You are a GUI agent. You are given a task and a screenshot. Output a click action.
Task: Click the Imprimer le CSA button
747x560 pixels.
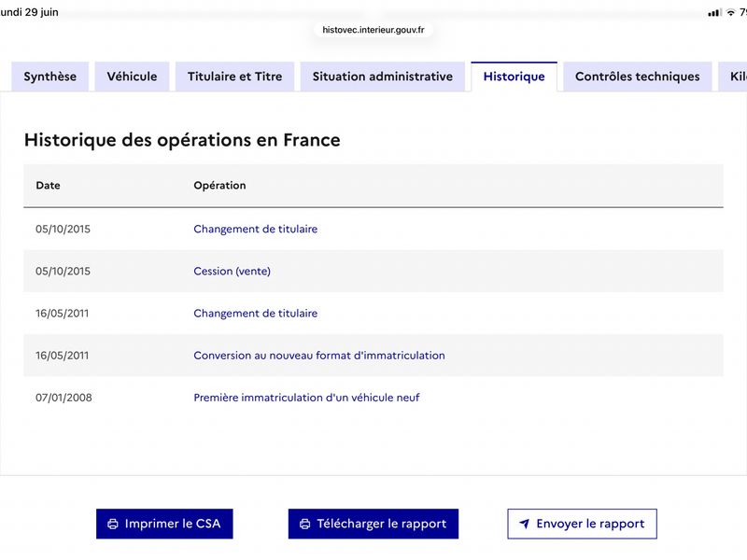click(x=164, y=524)
